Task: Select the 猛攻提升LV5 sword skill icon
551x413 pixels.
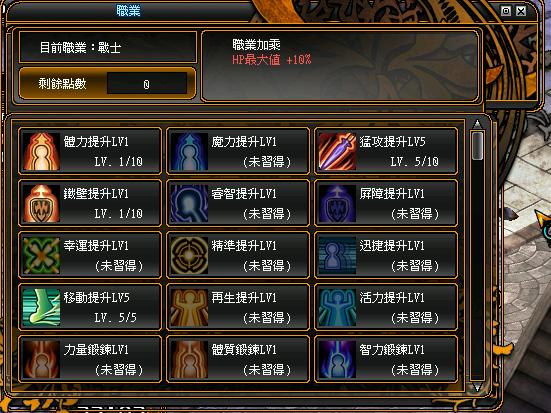Action: [x=337, y=151]
